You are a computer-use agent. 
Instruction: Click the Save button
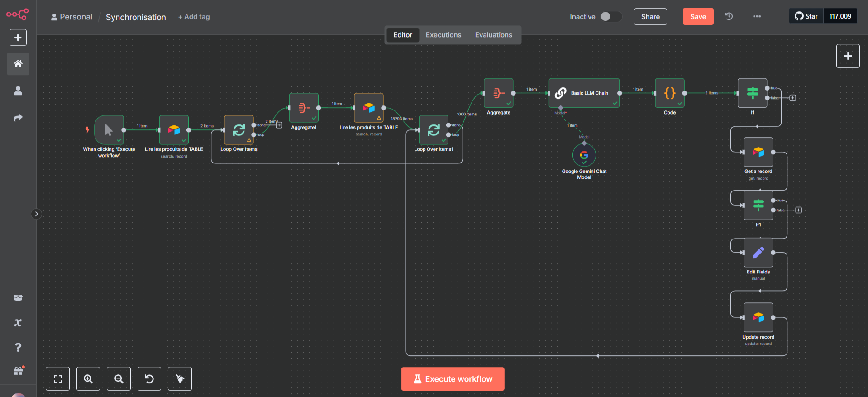[698, 16]
